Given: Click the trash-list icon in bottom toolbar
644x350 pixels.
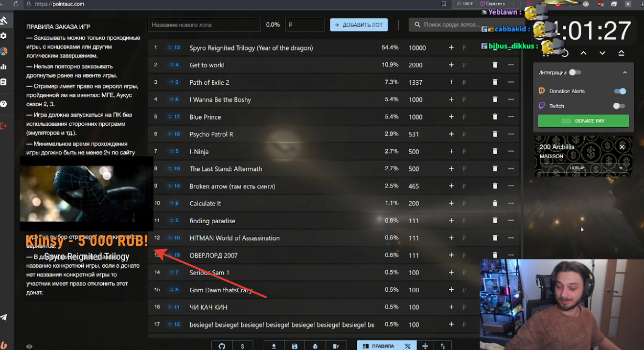Looking at the screenshot, I should tap(336, 346).
